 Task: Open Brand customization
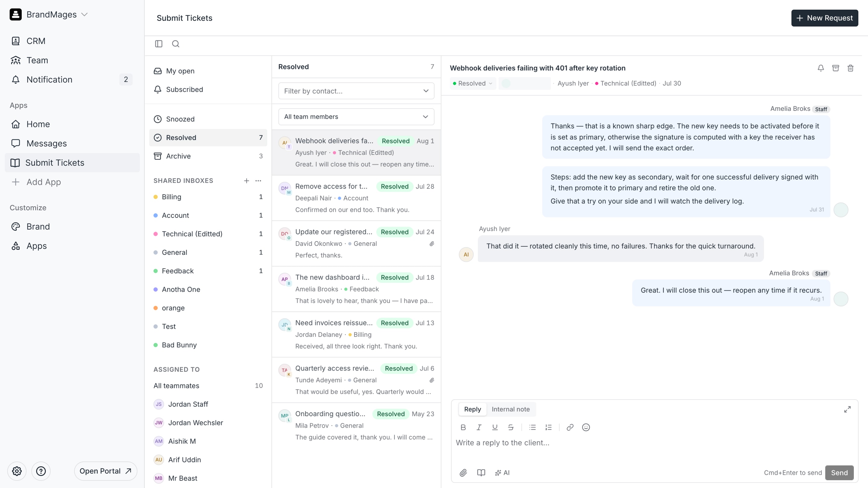click(72, 227)
